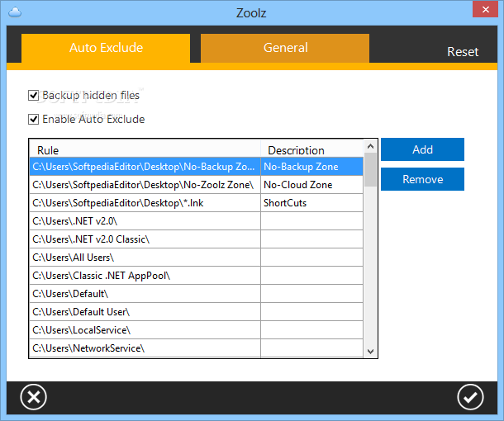Click the Add button

(x=422, y=149)
